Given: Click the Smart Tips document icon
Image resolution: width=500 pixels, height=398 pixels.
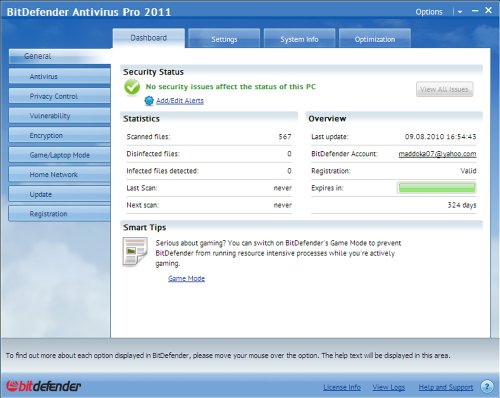Looking at the screenshot, I should click(135, 252).
